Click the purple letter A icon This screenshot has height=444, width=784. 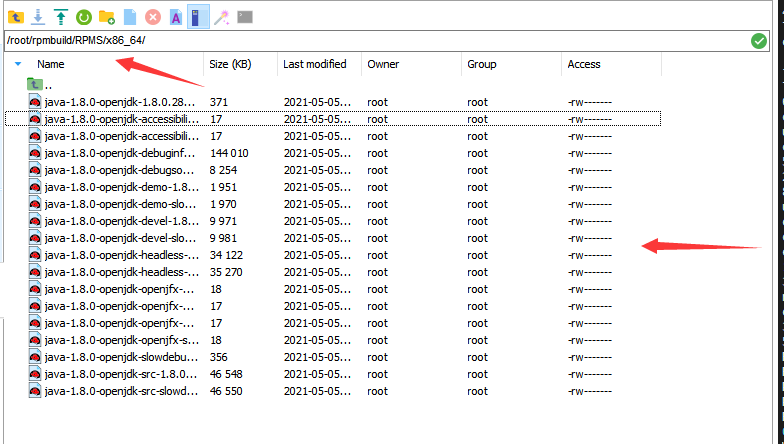pyautogui.click(x=175, y=17)
